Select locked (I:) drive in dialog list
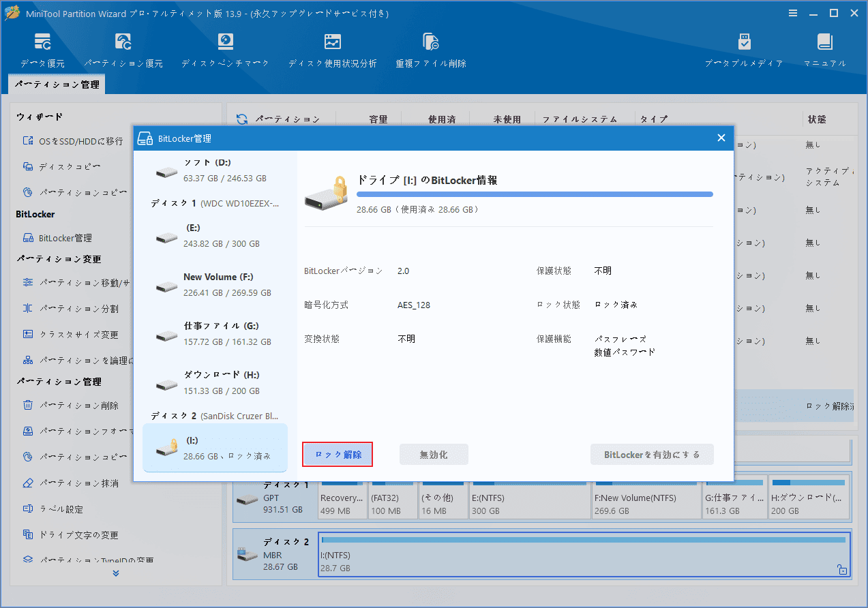The image size is (868, 608). [x=215, y=448]
